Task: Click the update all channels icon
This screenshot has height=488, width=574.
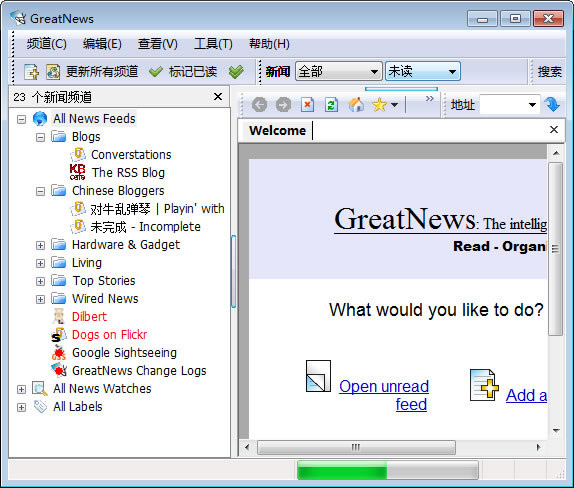Action: (53, 71)
